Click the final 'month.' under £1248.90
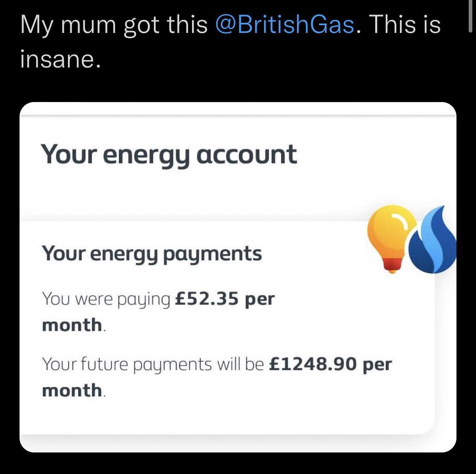The width and height of the screenshot is (476, 474). [74, 391]
